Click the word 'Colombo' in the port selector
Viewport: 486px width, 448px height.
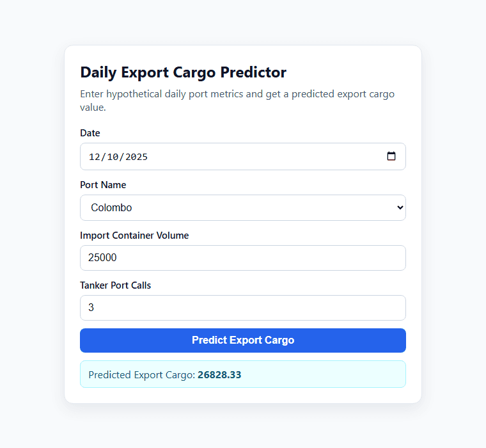pos(111,207)
